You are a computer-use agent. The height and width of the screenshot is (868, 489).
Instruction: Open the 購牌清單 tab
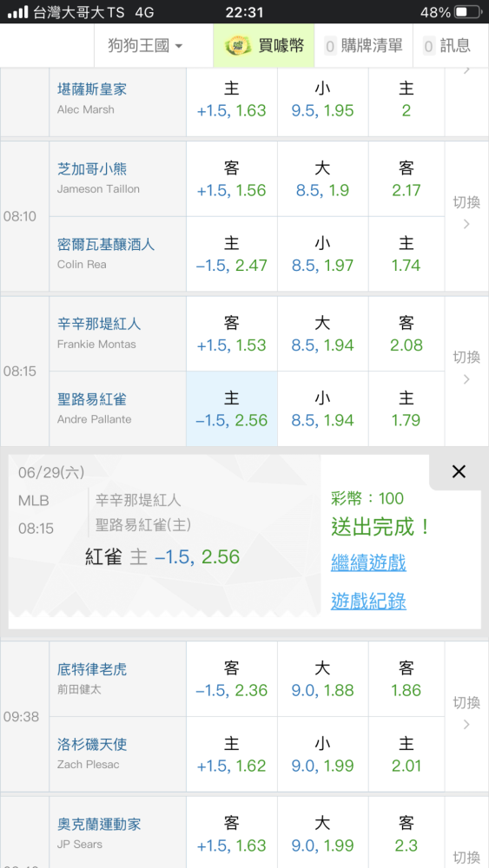pyautogui.click(x=363, y=45)
